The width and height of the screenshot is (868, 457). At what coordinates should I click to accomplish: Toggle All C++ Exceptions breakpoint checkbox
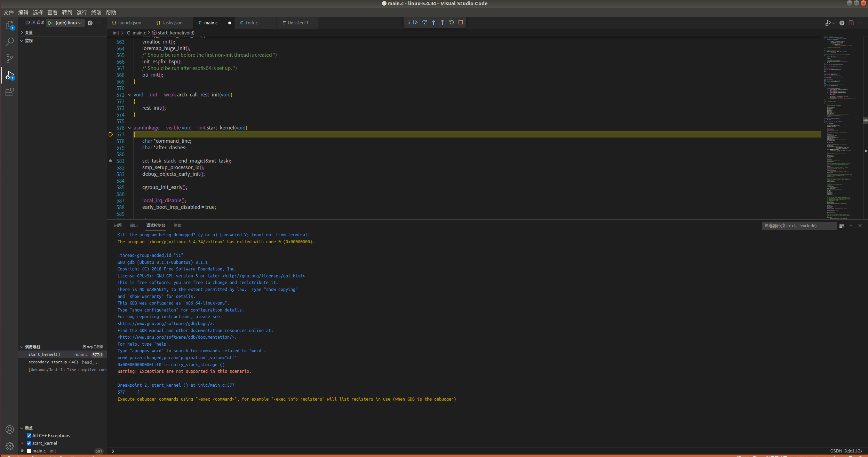click(x=29, y=435)
